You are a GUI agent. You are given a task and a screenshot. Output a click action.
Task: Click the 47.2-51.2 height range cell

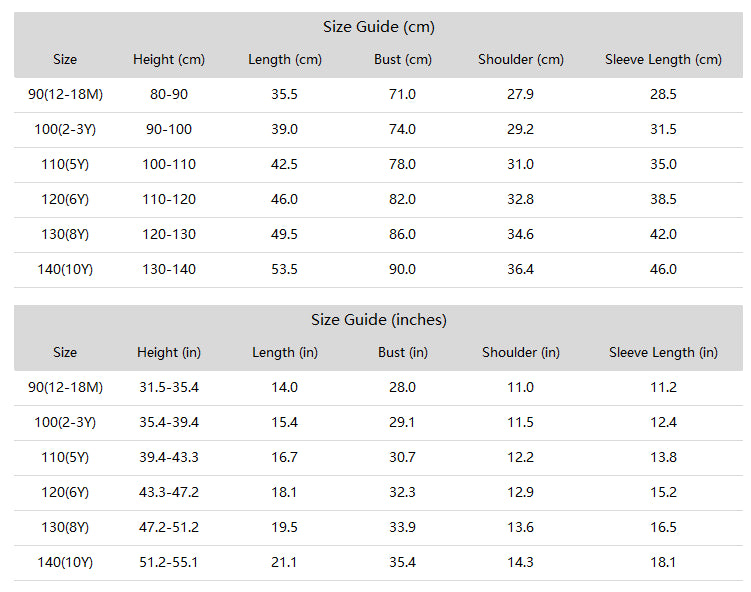click(x=169, y=527)
